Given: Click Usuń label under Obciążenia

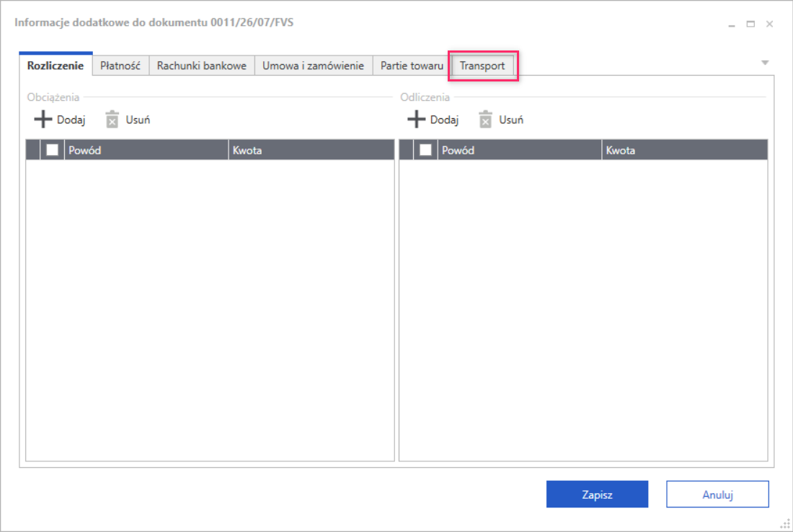Looking at the screenshot, I should pyautogui.click(x=138, y=120).
